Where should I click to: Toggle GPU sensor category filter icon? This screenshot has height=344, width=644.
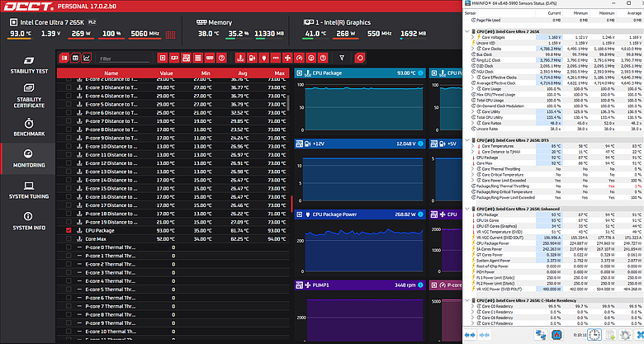point(174,58)
